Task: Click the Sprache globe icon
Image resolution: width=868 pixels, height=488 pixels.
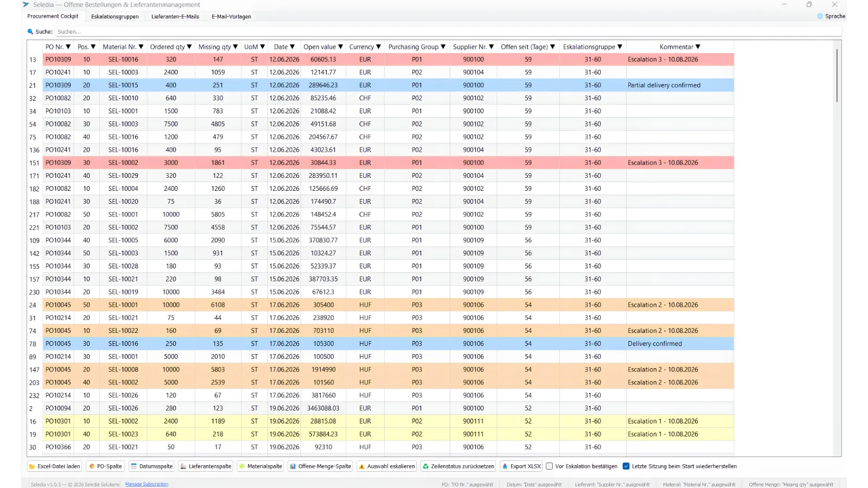Action: click(x=820, y=16)
